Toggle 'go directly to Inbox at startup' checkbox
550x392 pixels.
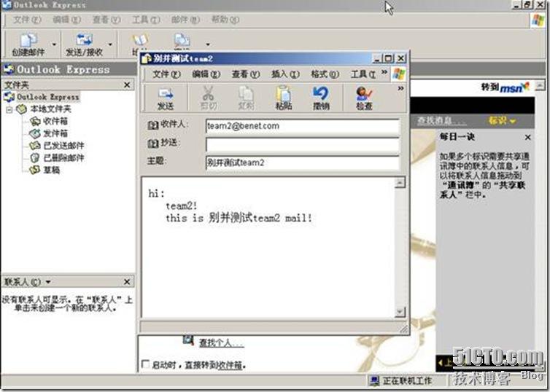[145, 364]
